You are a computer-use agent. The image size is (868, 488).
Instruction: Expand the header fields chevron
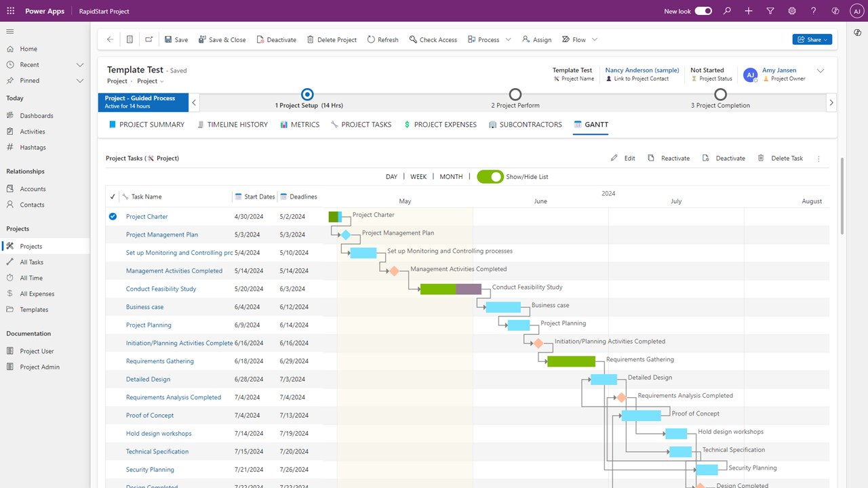821,70
